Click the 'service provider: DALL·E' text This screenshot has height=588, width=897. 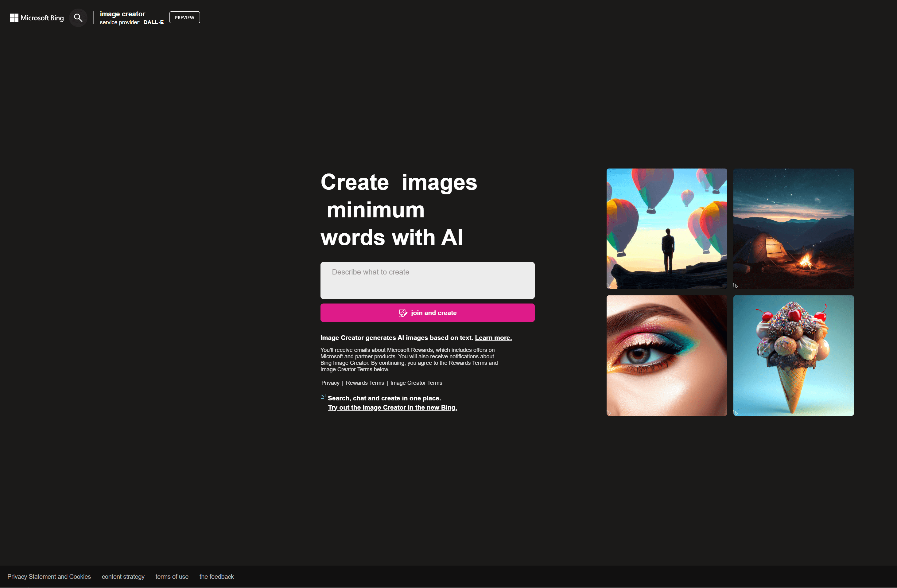(131, 22)
